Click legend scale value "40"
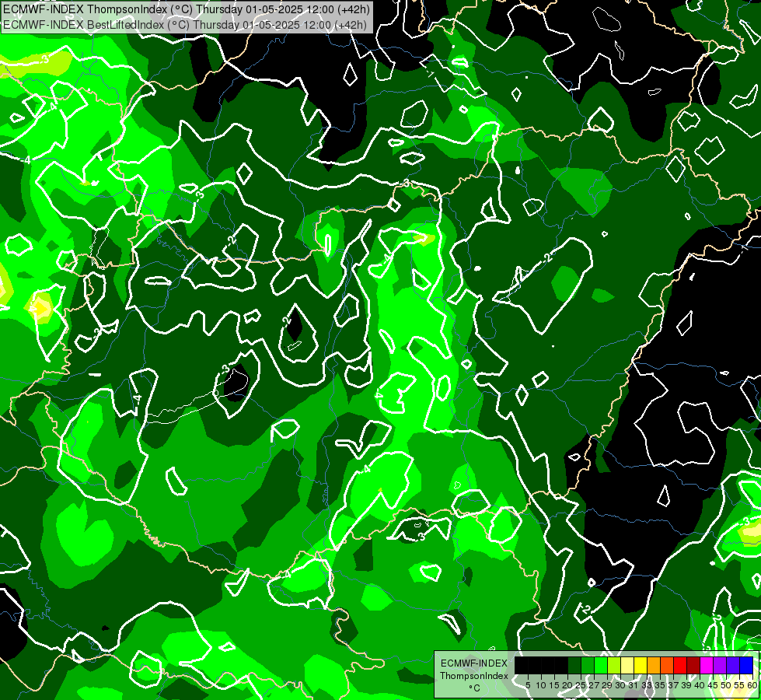Viewport: 761px width, 700px height. pos(700,685)
